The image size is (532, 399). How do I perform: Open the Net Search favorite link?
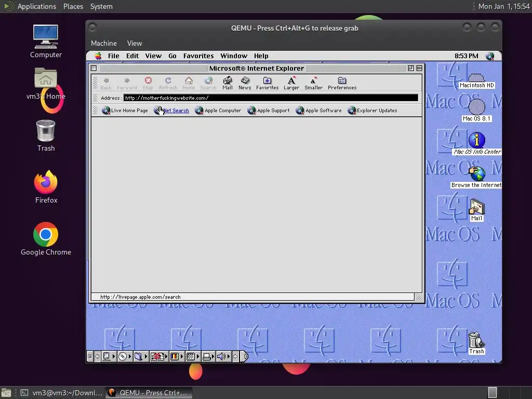[x=171, y=111]
